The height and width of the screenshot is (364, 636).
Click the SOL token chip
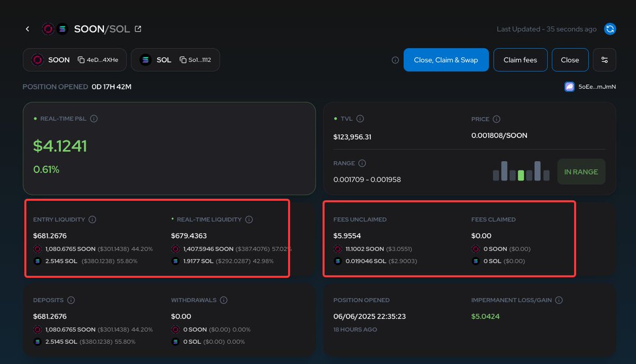pyautogui.click(x=175, y=60)
